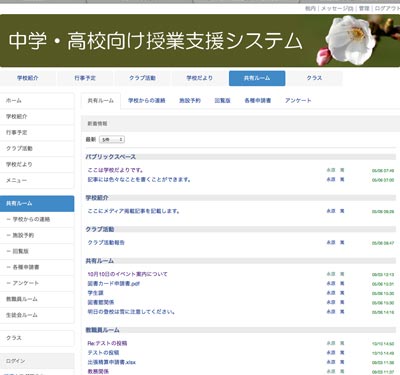Select highlighted 共有ルーム button in top navigation
Viewport: 400px width, 375px height.
point(257,78)
